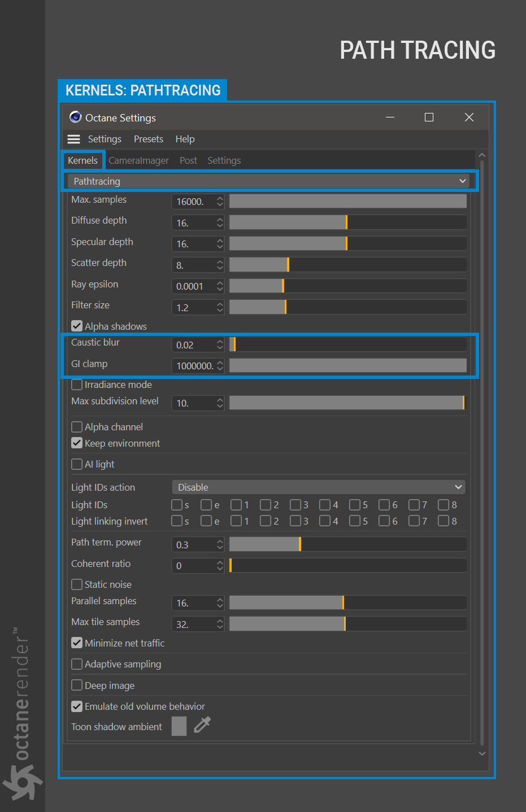
Task: Switch to the CameraImager tab
Action: pyautogui.click(x=138, y=160)
